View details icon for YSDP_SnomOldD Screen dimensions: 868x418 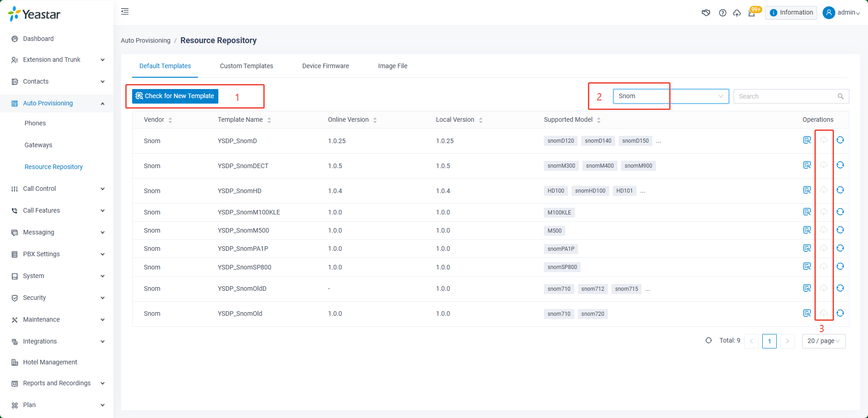(807, 288)
